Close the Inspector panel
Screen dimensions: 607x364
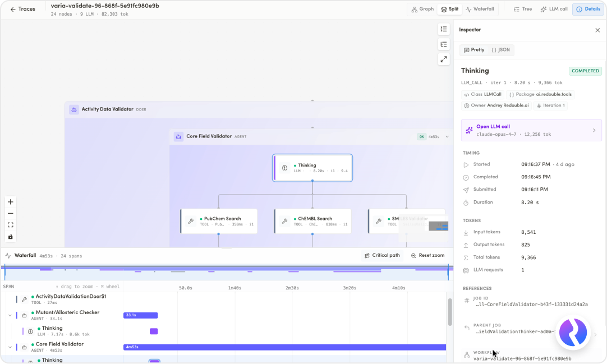point(597,30)
